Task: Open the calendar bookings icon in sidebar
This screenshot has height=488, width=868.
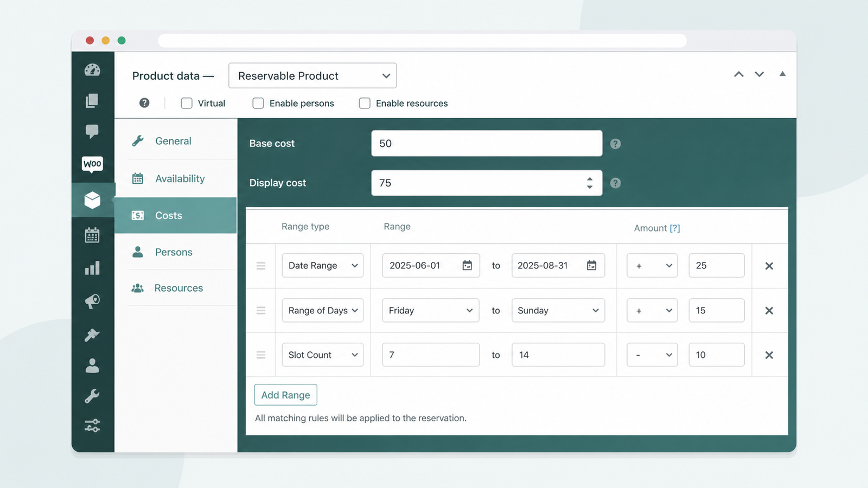Action: click(x=92, y=235)
